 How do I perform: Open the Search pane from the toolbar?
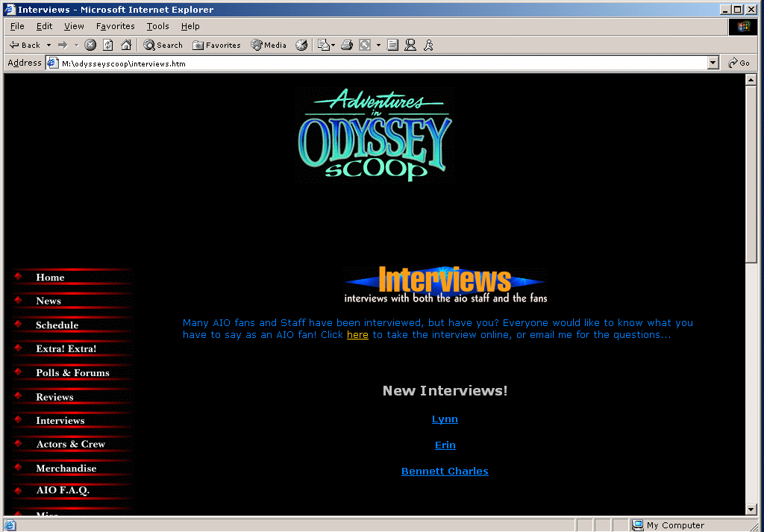pos(163,45)
